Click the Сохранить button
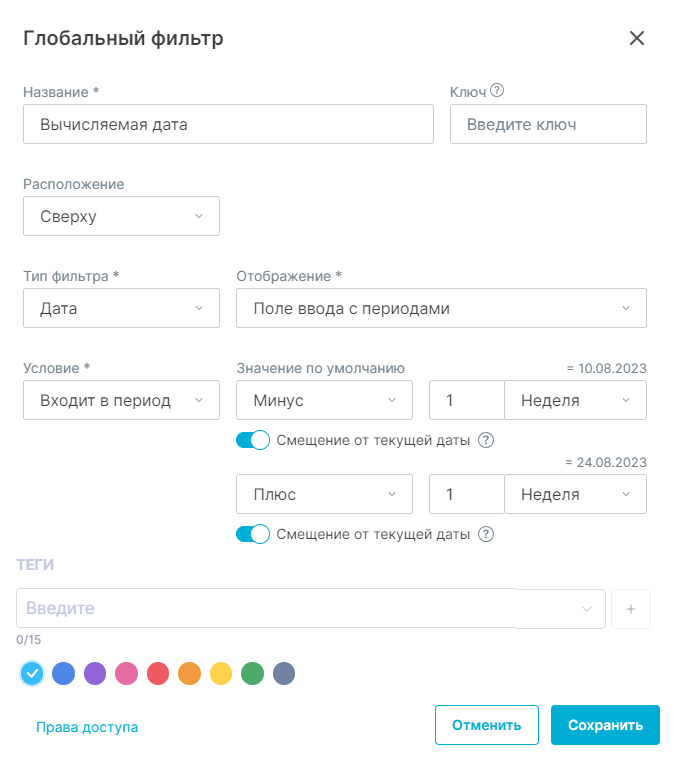 tap(605, 726)
